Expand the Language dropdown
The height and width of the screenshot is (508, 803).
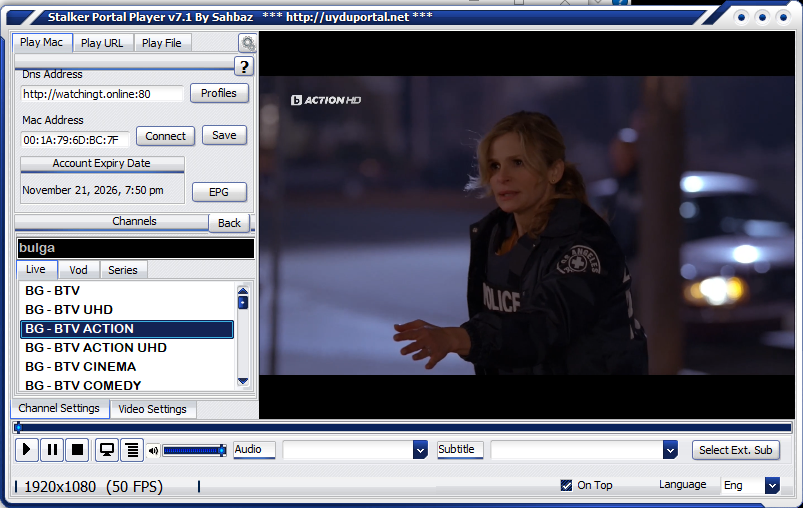(x=772, y=485)
